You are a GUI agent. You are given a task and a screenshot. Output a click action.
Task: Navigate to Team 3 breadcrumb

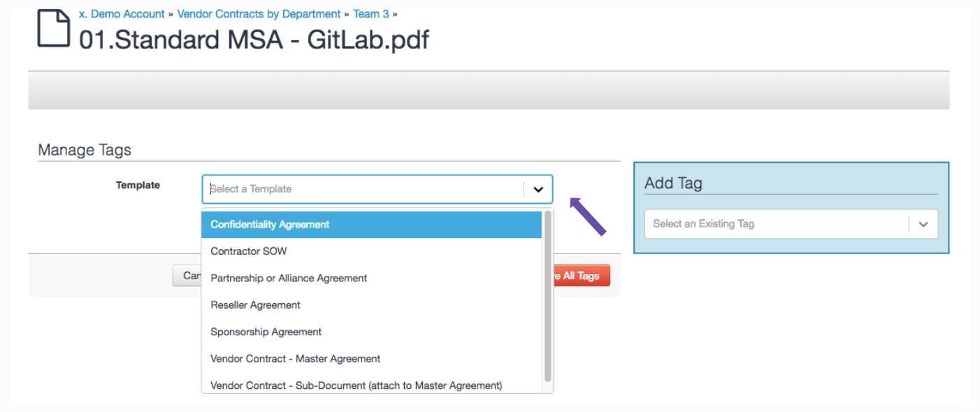(370, 14)
